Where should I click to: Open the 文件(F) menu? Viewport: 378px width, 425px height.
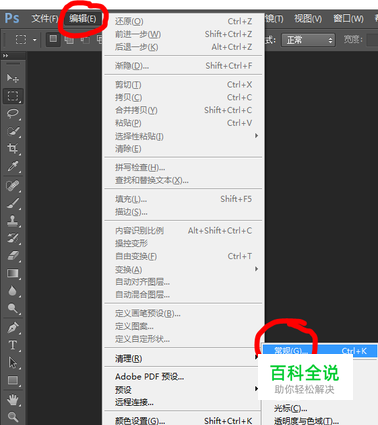pyautogui.click(x=45, y=19)
